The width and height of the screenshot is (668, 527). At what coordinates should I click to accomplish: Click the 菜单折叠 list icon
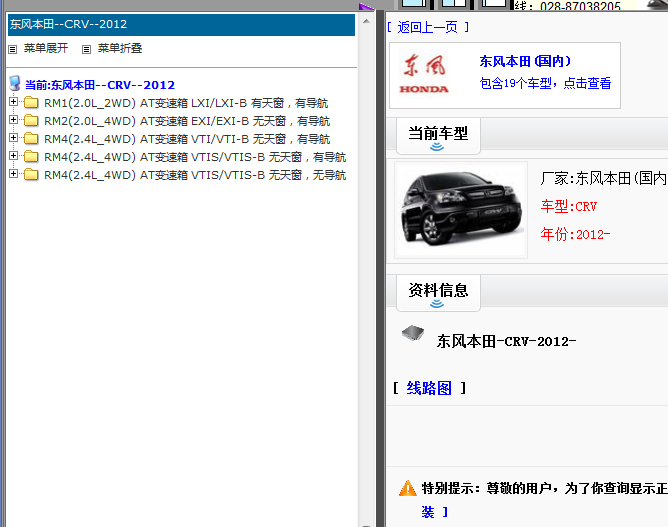tap(86, 49)
